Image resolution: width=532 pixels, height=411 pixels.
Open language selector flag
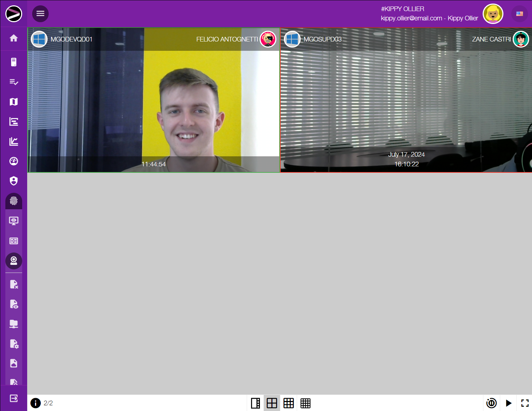point(519,14)
